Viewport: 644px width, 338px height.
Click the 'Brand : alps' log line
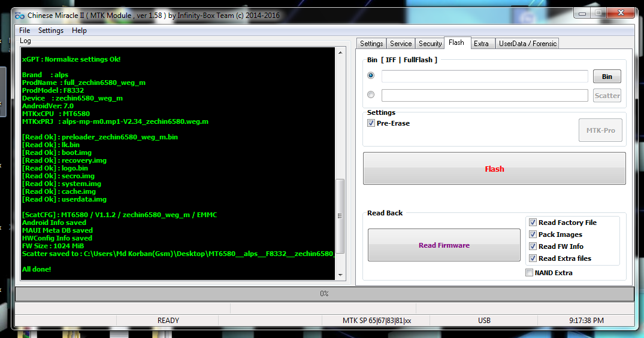click(45, 75)
